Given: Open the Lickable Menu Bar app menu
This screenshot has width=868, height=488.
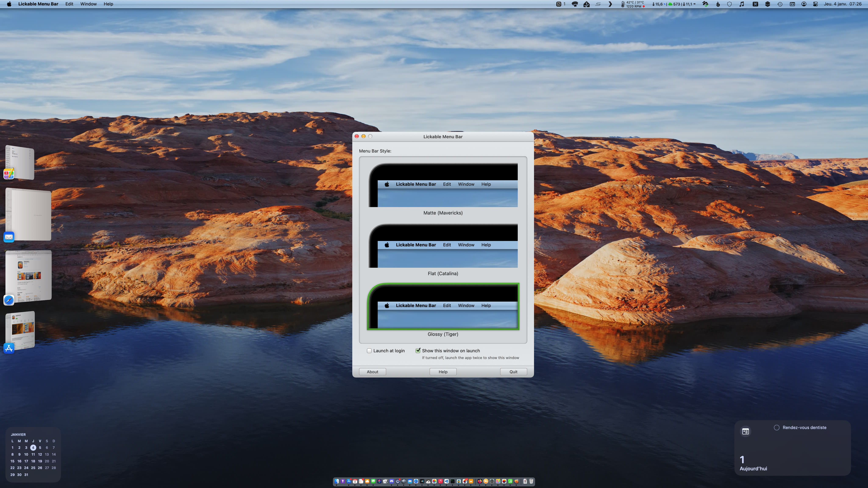Looking at the screenshot, I should tap(38, 4).
